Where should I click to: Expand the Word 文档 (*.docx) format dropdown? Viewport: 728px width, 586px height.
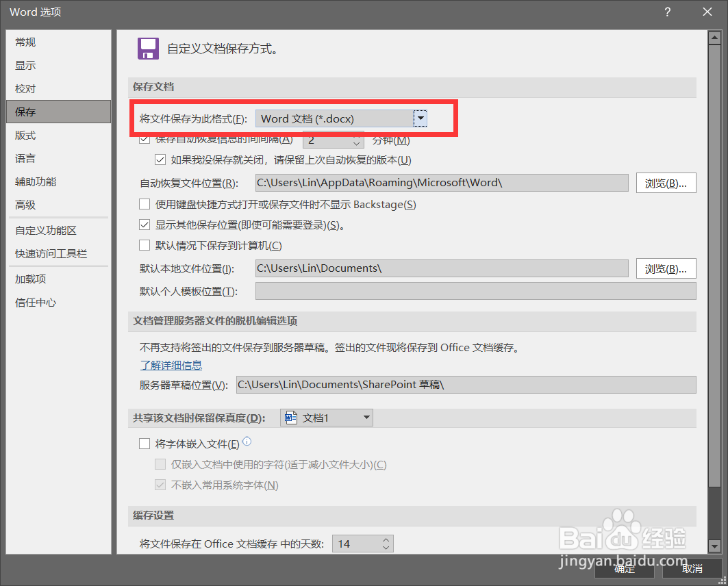coord(341,119)
